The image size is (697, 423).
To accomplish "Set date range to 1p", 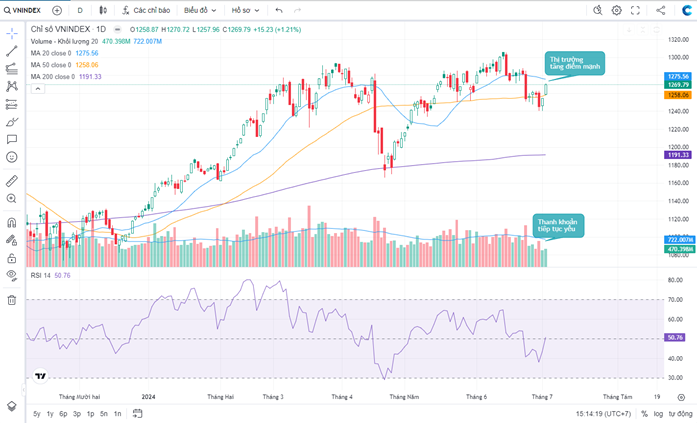I will pyautogui.click(x=90, y=414).
